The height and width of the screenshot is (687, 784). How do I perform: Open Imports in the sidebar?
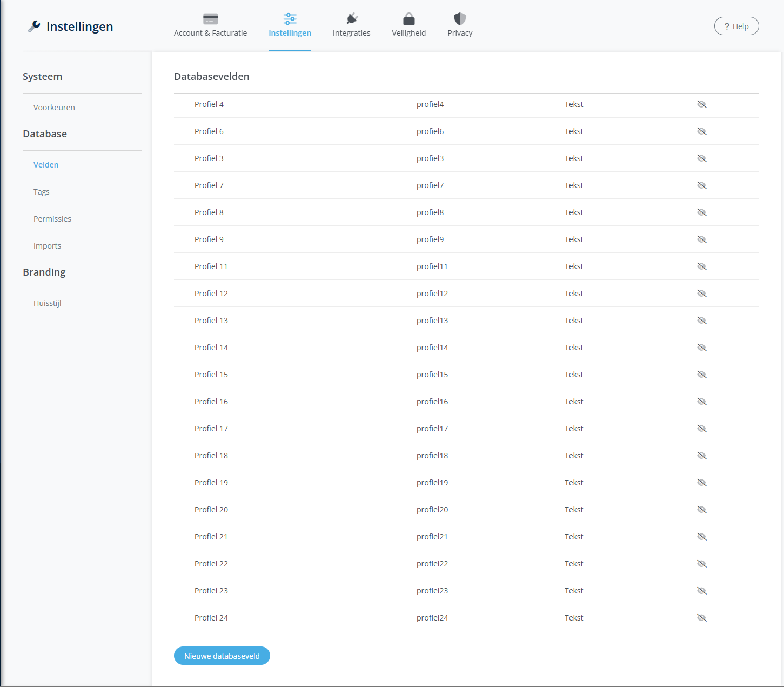click(48, 246)
